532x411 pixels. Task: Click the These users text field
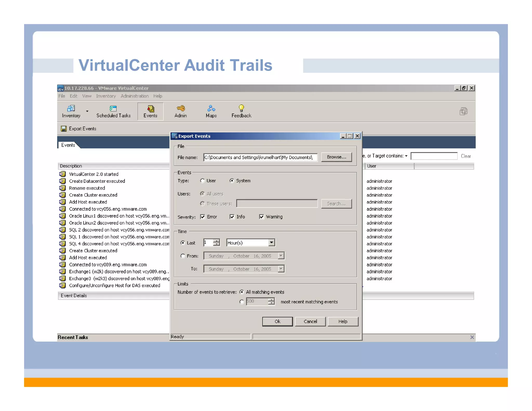pos(277,203)
